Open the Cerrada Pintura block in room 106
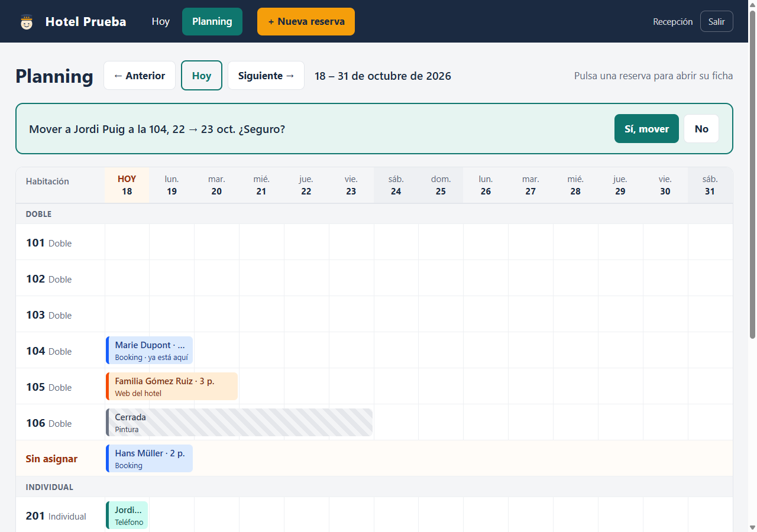Image resolution: width=757 pixels, height=532 pixels. 239,423
